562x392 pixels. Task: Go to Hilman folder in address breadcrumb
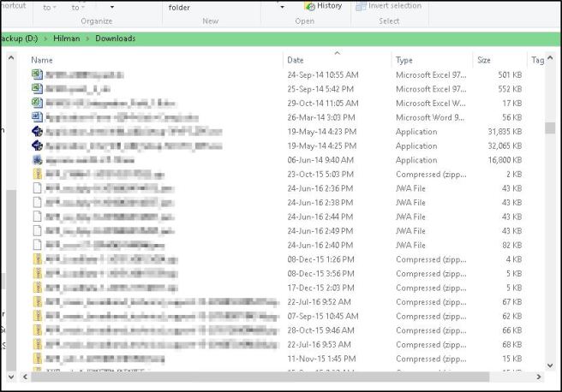point(69,39)
